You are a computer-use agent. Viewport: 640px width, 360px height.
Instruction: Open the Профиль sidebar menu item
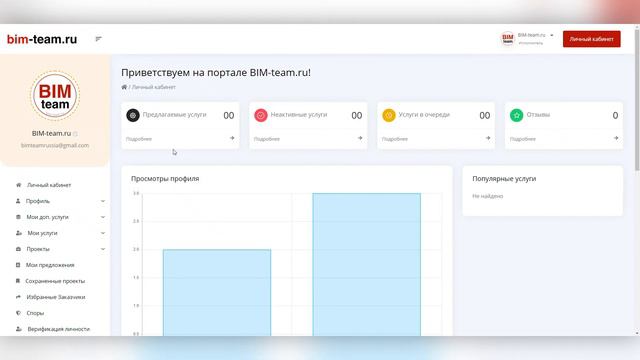[x=38, y=201]
